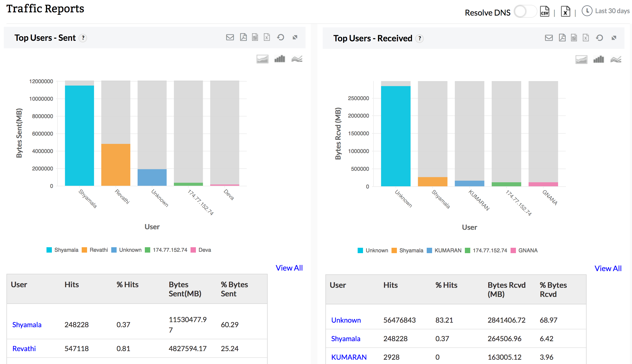Open Shyamala user link in Sent table

[x=27, y=325]
